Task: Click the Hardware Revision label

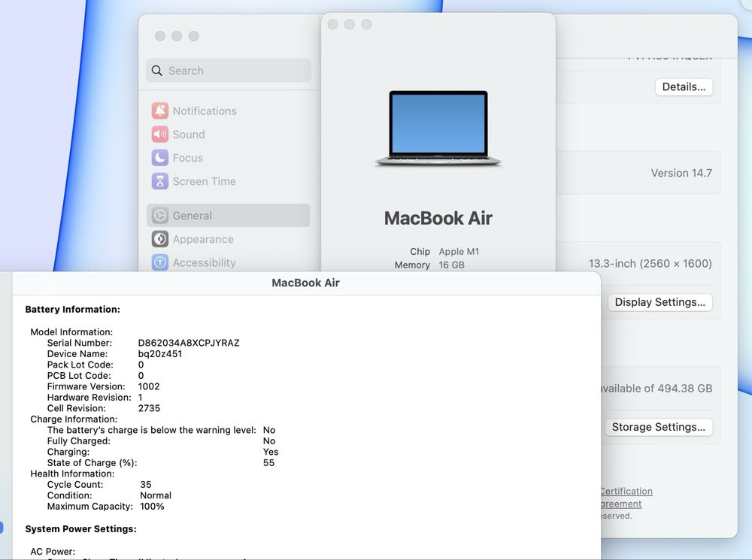Action: pos(89,398)
